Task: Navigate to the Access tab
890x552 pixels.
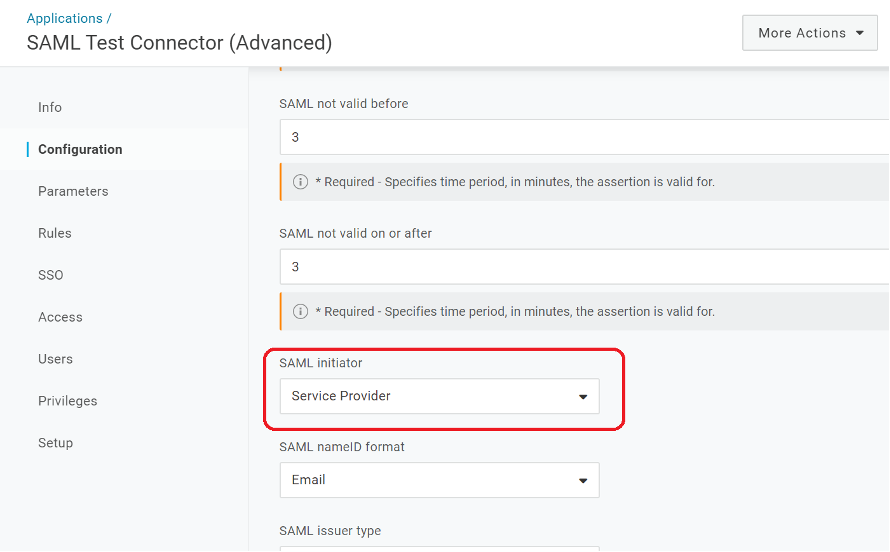Action: [x=60, y=317]
